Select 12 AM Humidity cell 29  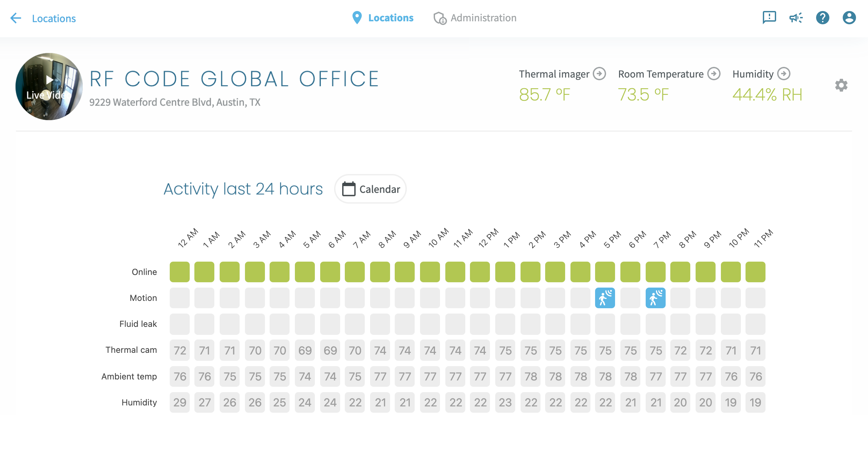click(180, 402)
